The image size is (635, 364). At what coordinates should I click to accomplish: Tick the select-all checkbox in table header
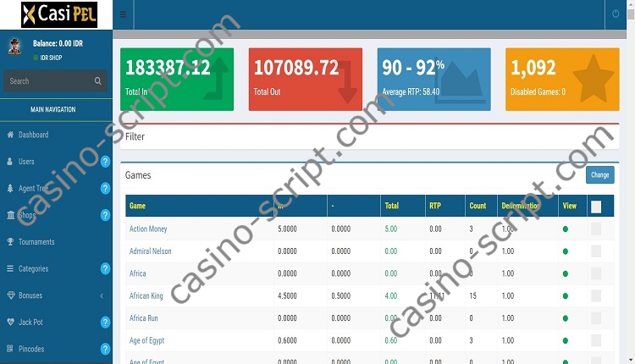click(596, 207)
